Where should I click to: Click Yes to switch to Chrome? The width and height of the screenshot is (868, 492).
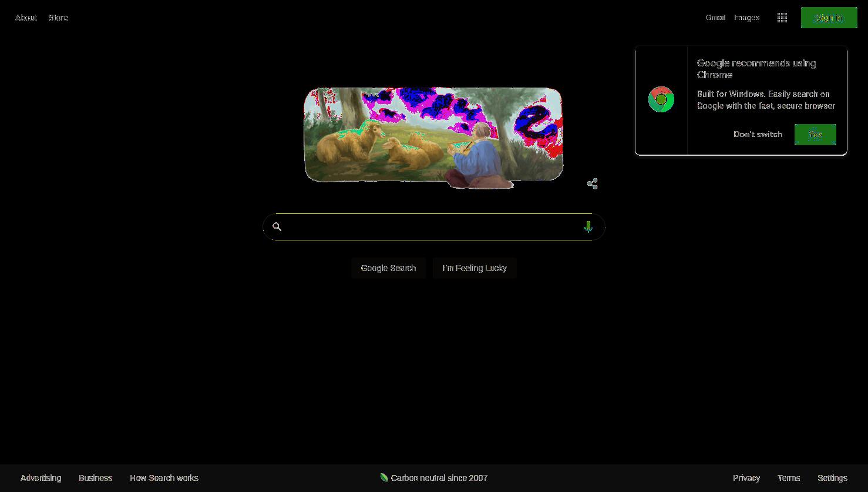[x=815, y=135]
